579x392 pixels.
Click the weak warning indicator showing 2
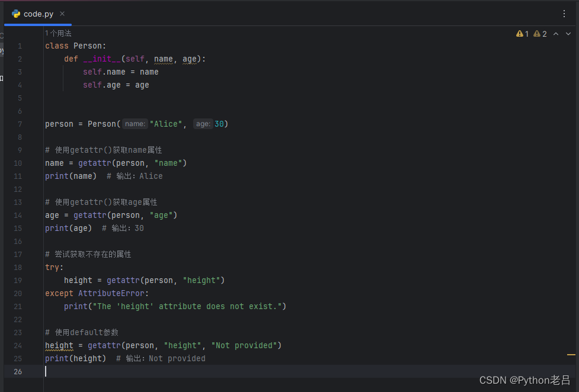[540, 34]
